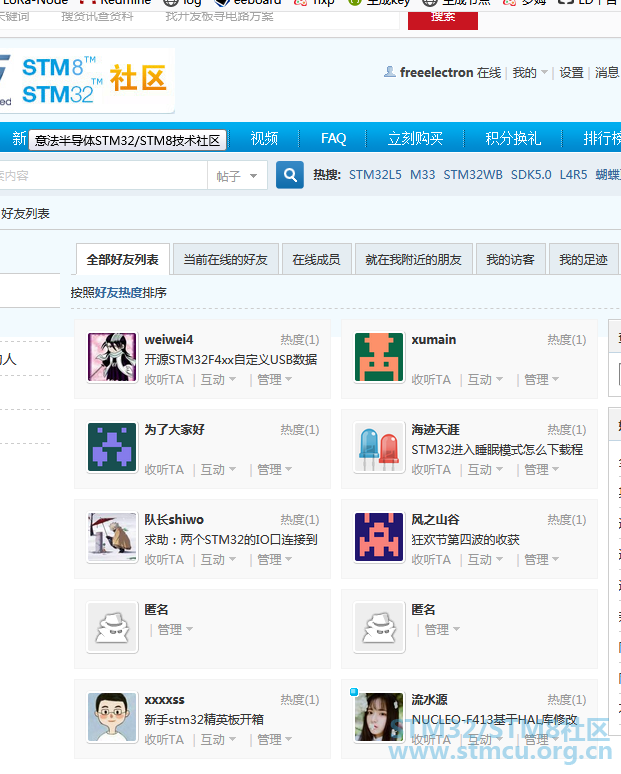621x774 pixels.
Task: Open 流水源 username link
Action: pos(429,699)
